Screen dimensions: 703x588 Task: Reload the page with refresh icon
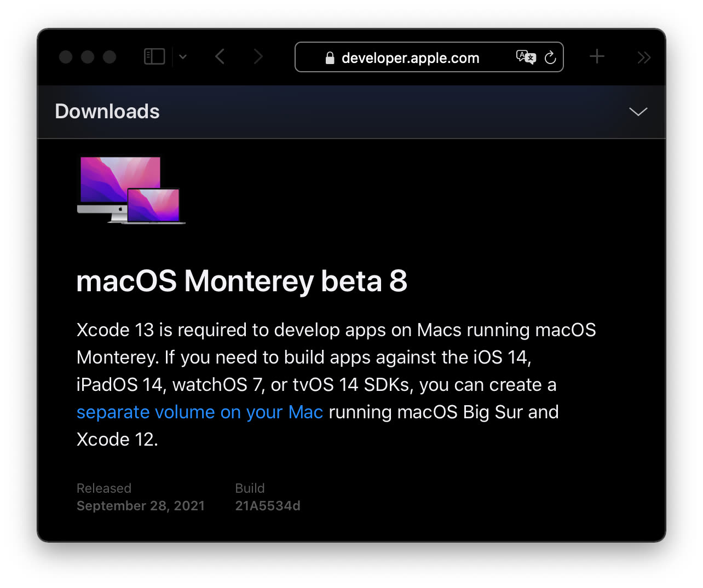point(550,57)
